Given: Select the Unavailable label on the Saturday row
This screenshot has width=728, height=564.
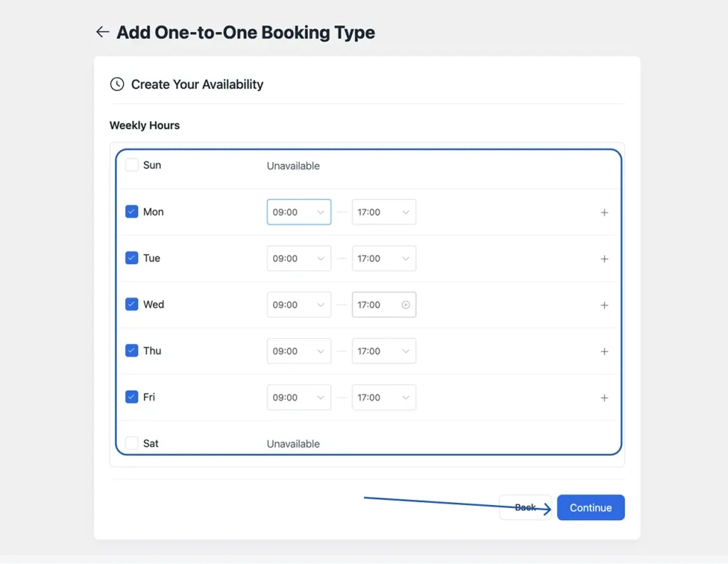Looking at the screenshot, I should click(x=293, y=443).
